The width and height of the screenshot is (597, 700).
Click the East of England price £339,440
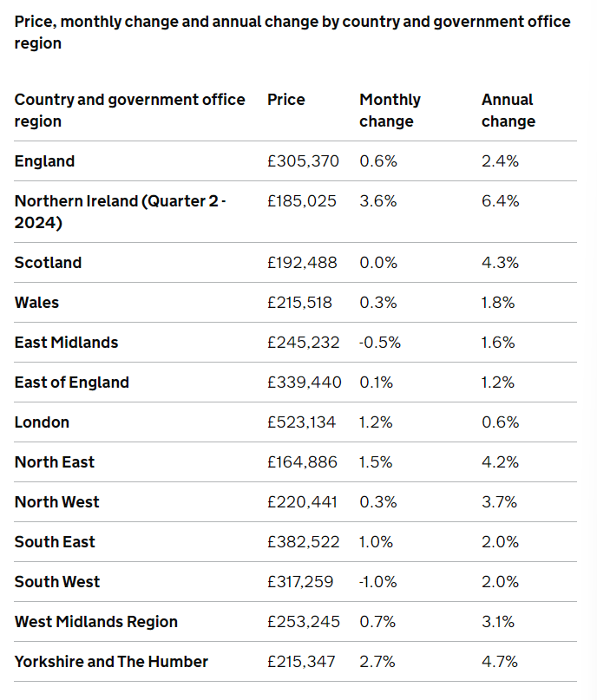(305, 383)
